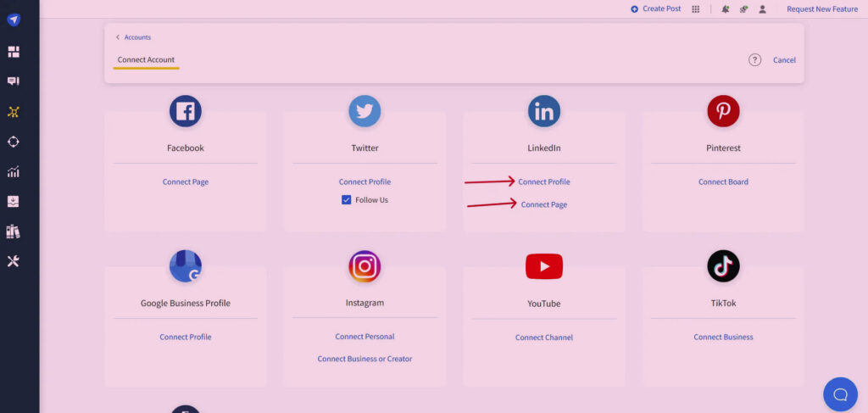Click Connect Profile under Twitter

tap(364, 181)
